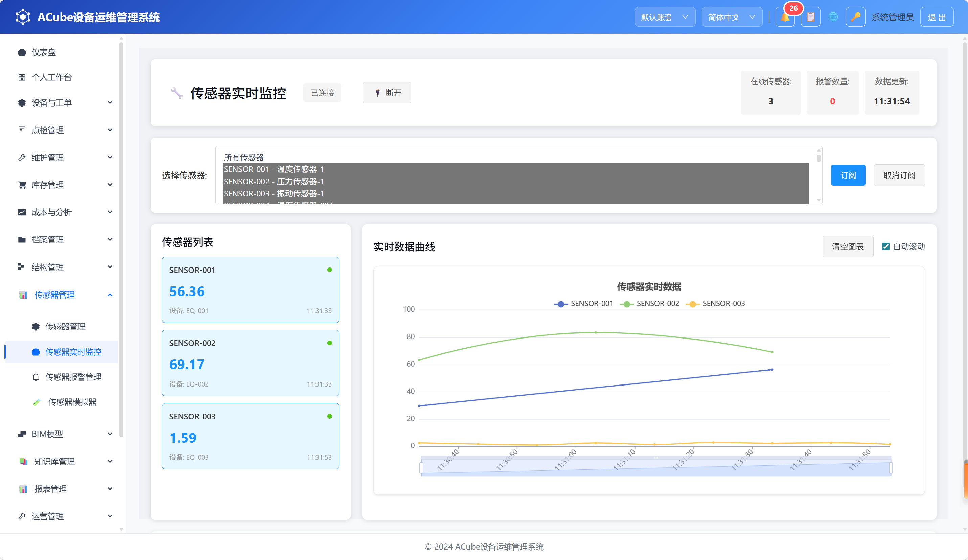Expand 成本与分析 sidebar menu

62,212
